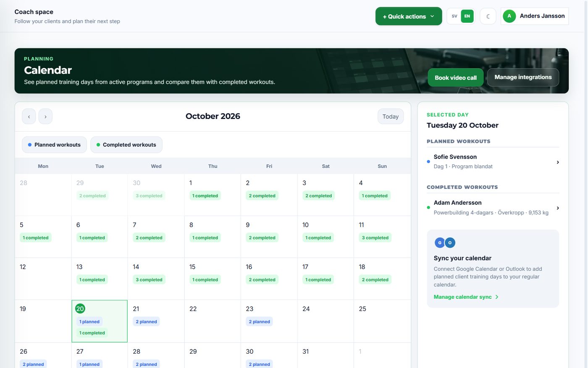Click 3 completed badge on October 11

(375, 238)
